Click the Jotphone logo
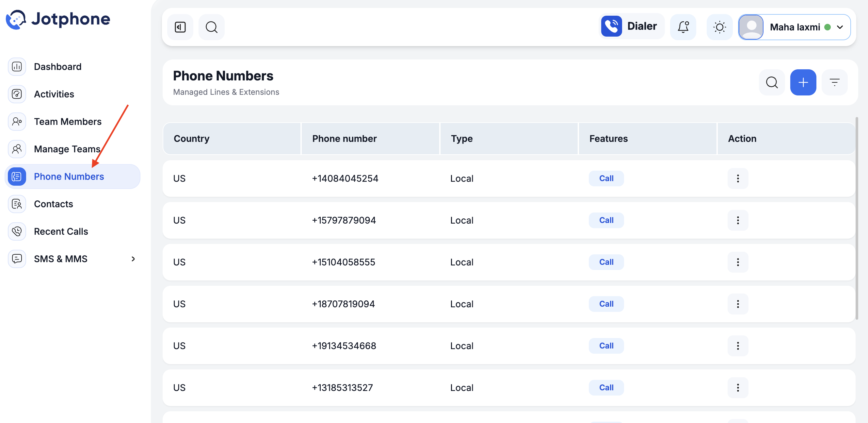The height and width of the screenshot is (423, 868). pyautogui.click(x=57, y=19)
